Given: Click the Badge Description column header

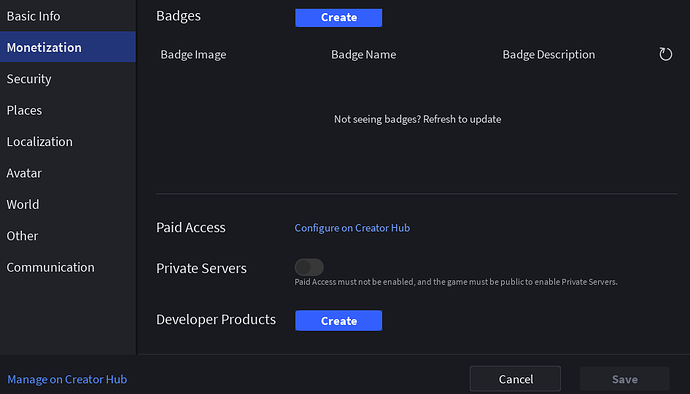Looking at the screenshot, I should click(x=549, y=55).
